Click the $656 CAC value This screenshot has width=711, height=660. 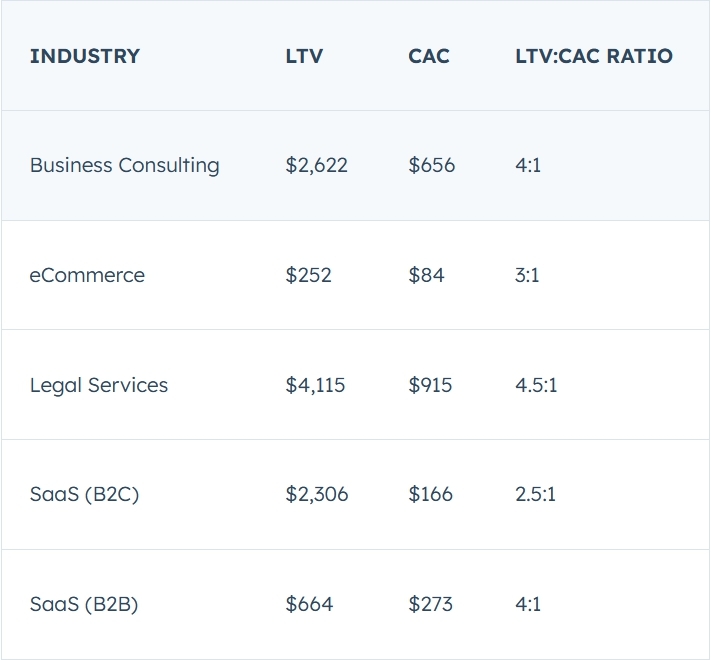(x=431, y=165)
